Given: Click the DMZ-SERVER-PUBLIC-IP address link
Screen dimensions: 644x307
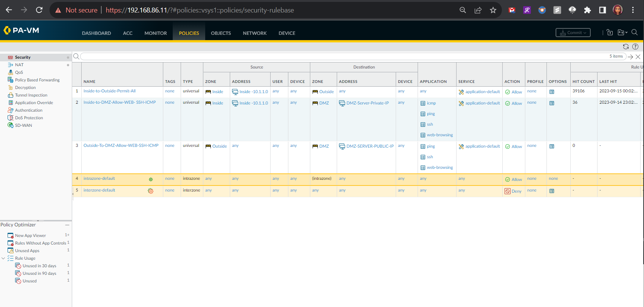Looking at the screenshot, I should pyautogui.click(x=370, y=146).
